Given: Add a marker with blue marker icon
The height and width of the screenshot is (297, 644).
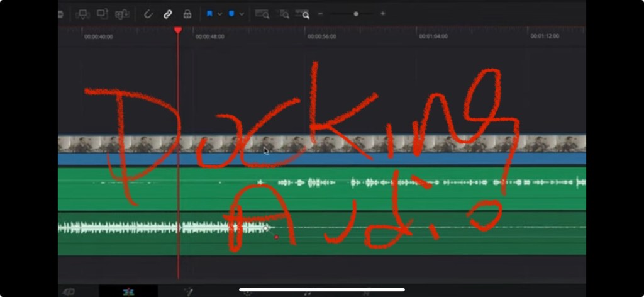Looking at the screenshot, I should point(231,14).
